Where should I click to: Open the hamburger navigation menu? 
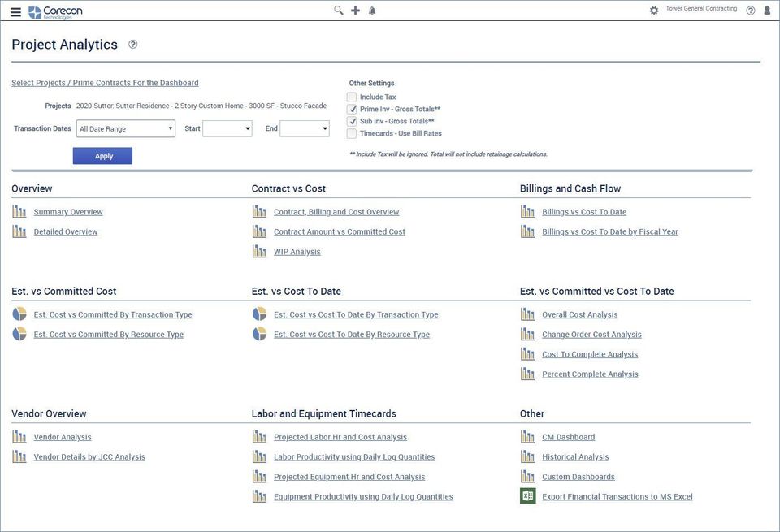tap(16, 12)
